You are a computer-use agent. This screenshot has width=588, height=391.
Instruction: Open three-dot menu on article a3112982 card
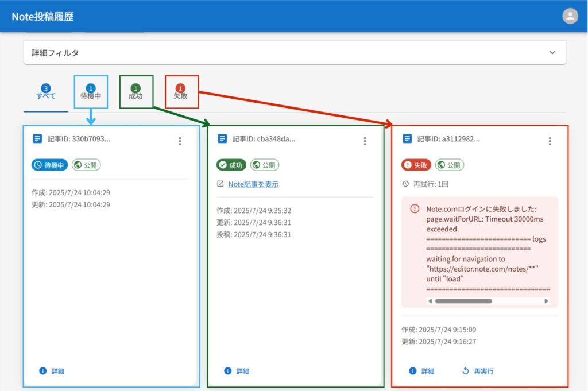[550, 141]
